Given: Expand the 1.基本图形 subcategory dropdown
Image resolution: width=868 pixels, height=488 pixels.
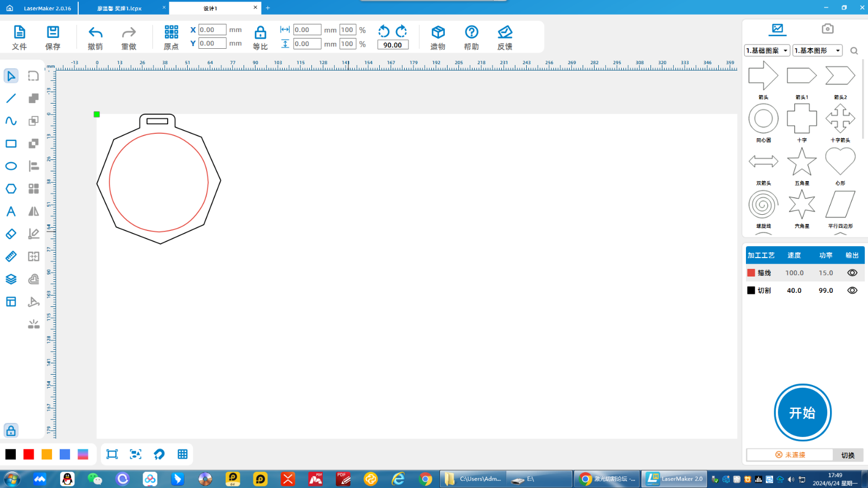Looking at the screenshot, I should coord(817,50).
